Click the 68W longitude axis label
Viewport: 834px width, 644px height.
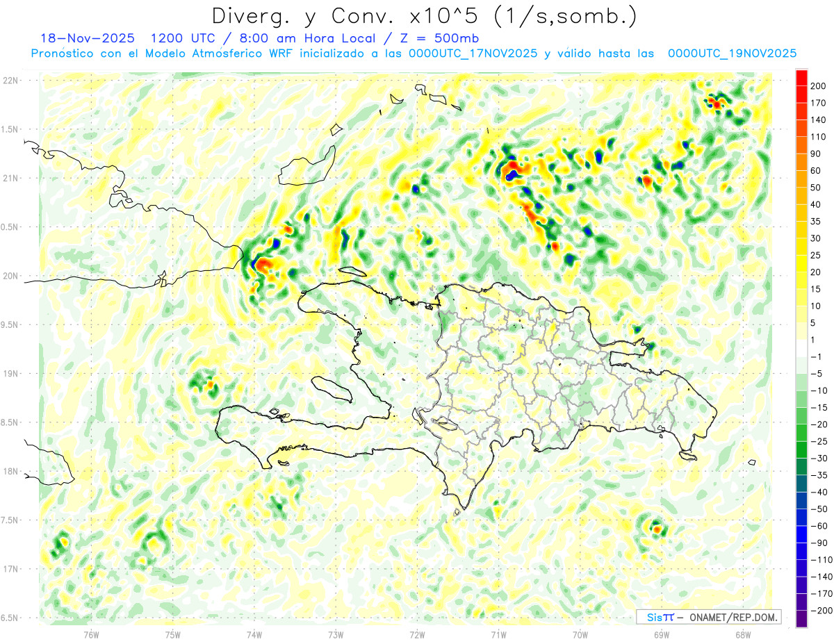tap(743, 634)
